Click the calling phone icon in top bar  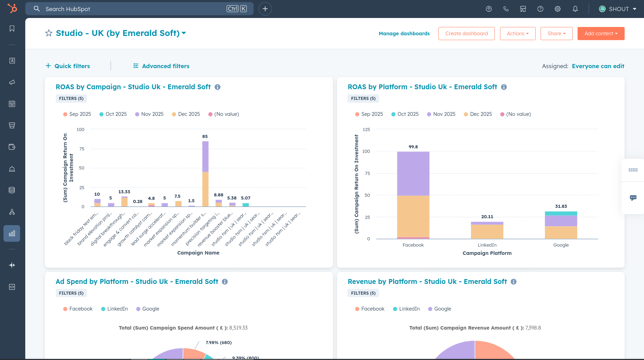tap(506, 9)
